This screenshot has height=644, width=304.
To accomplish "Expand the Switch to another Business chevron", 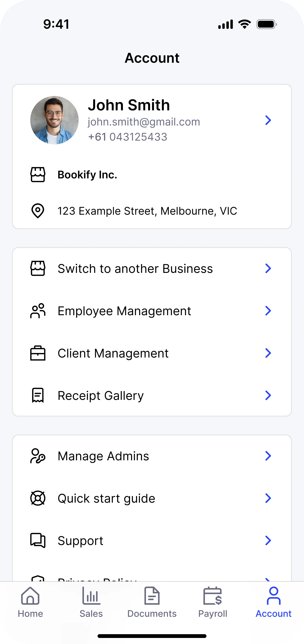I will (268, 269).
